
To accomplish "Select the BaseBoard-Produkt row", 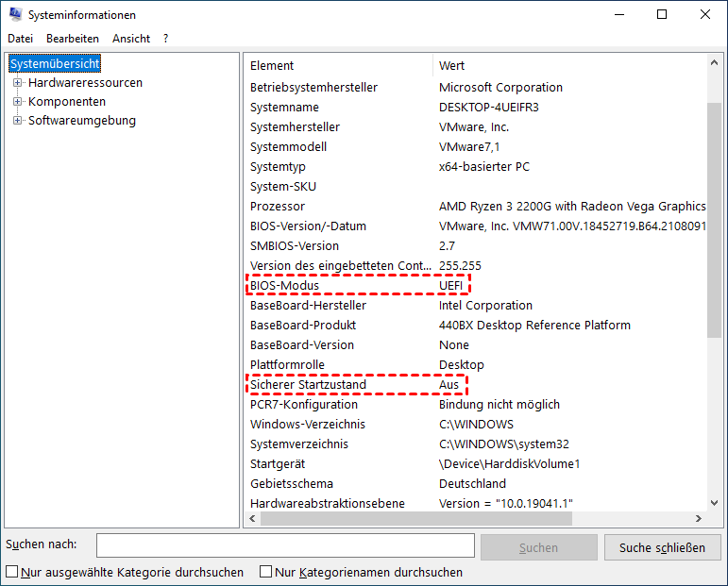I will [x=476, y=326].
